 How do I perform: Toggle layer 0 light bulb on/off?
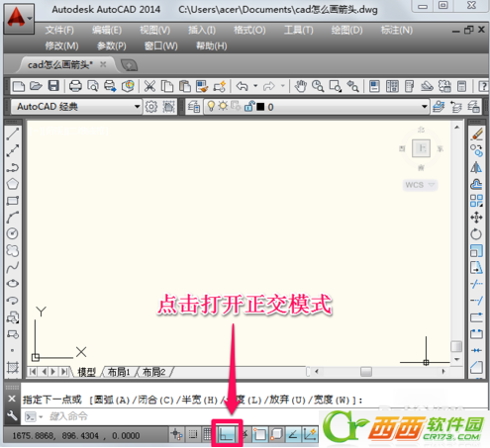211,106
